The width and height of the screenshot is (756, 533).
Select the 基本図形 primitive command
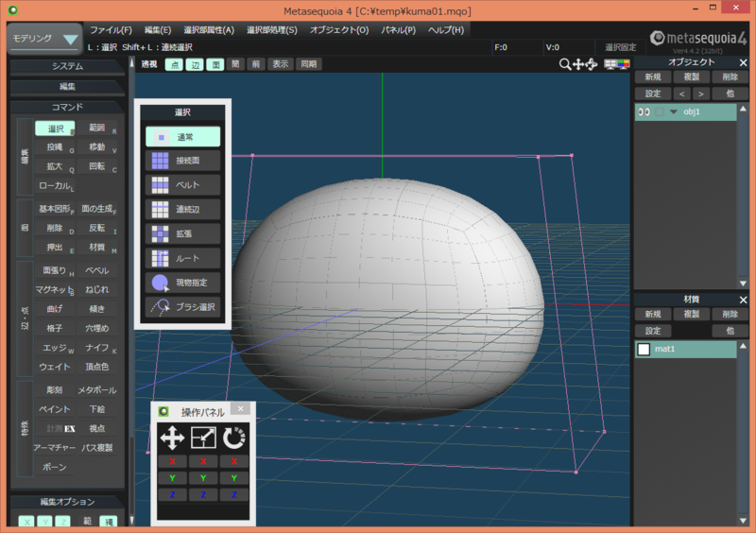(x=56, y=209)
